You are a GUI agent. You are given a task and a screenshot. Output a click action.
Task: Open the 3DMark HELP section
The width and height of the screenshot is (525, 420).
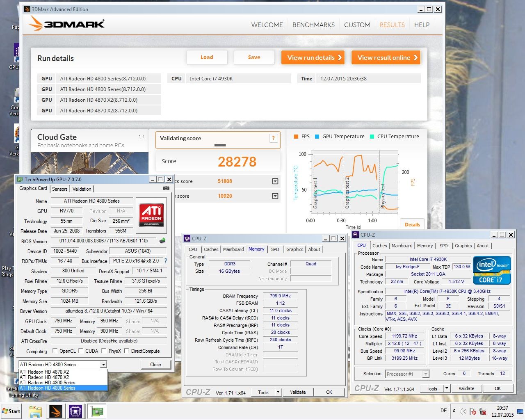click(x=422, y=25)
